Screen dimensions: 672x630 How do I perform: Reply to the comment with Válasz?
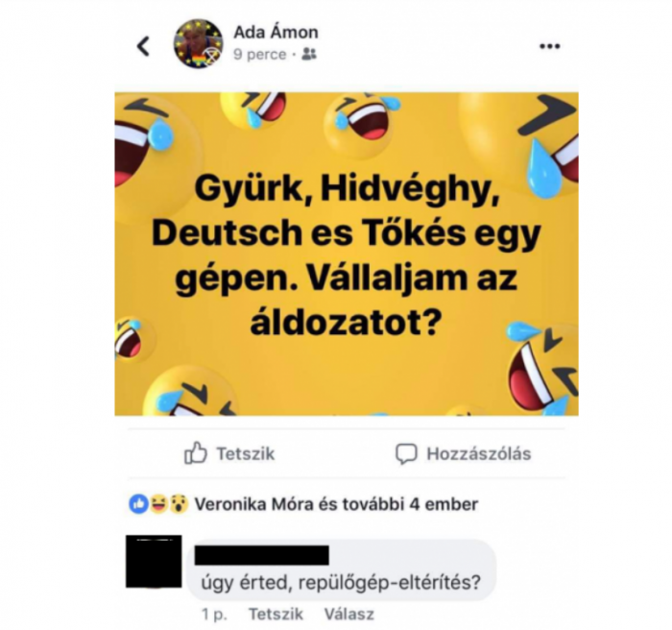[348, 614]
